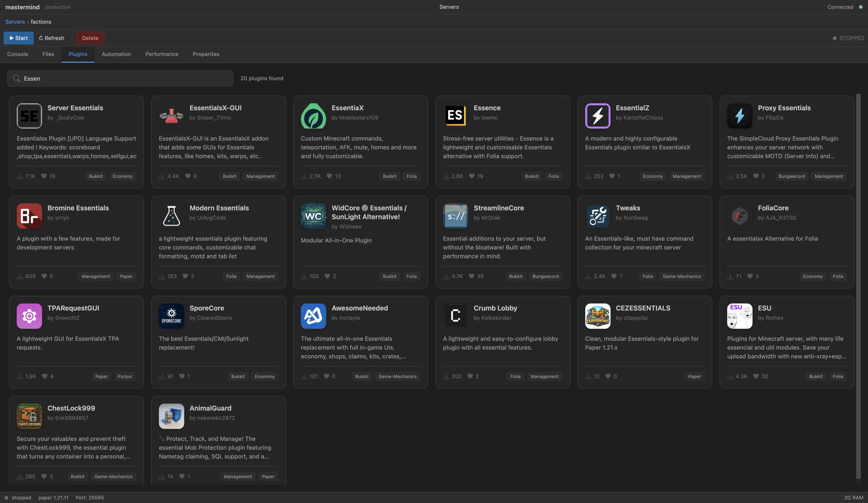868x503 pixels.
Task: Open the EssentiaX green leaf icon
Action: click(x=314, y=116)
